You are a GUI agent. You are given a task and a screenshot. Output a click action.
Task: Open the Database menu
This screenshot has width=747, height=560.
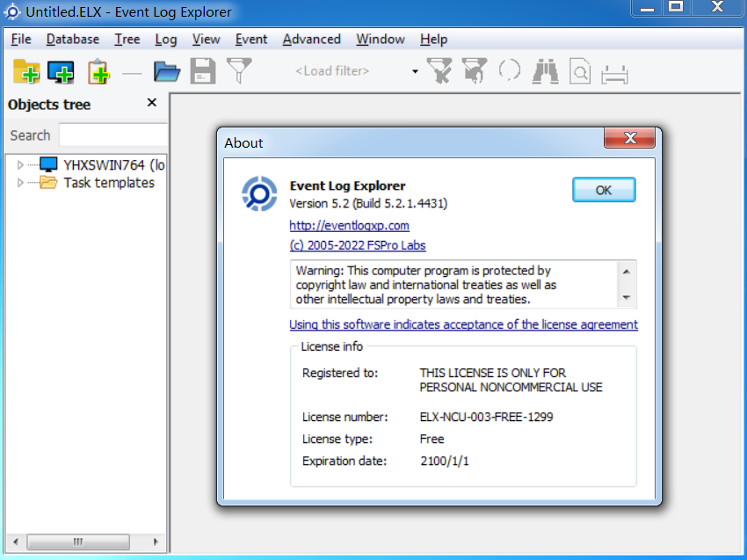pos(72,39)
